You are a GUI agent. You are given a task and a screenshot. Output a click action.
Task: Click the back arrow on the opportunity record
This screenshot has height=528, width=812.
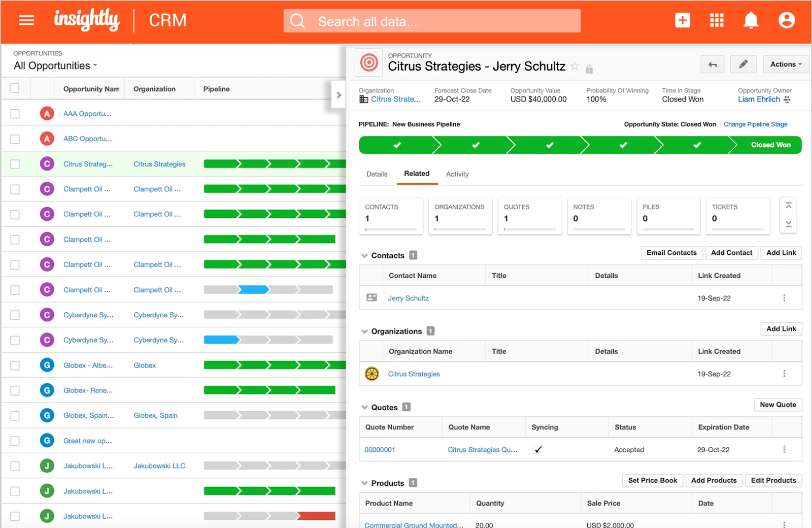[x=713, y=64]
